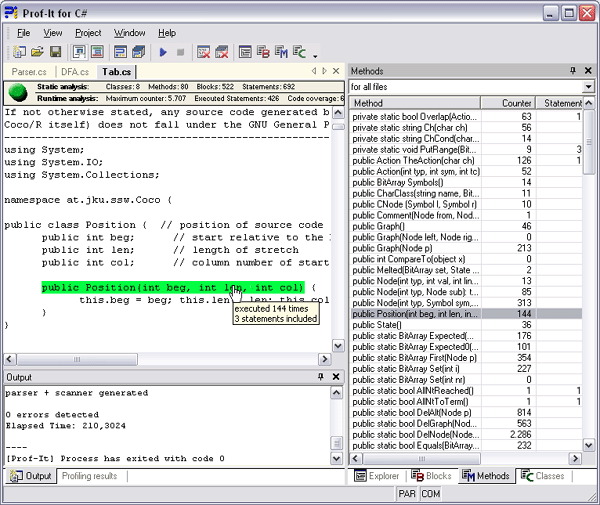Sort by the Statement column header

[559, 103]
